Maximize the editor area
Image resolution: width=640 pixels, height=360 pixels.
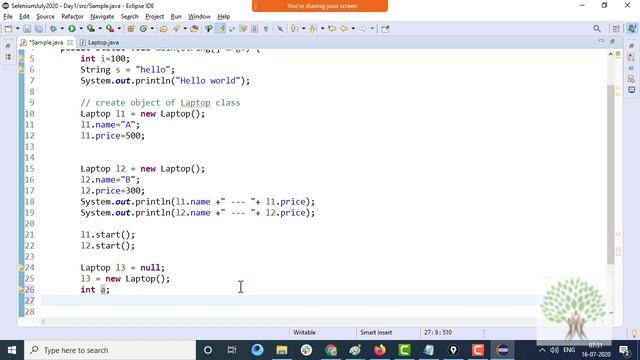click(x=612, y=41)
